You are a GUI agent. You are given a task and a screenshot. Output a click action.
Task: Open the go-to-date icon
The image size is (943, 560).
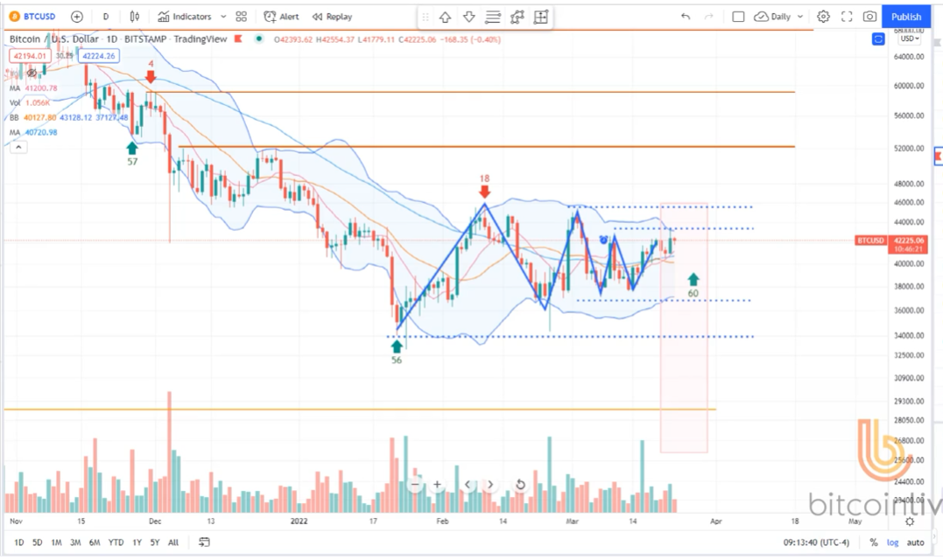tap(204, 542)
